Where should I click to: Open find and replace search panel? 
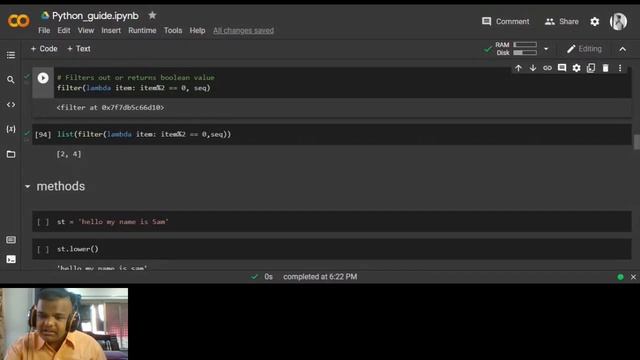11,80
